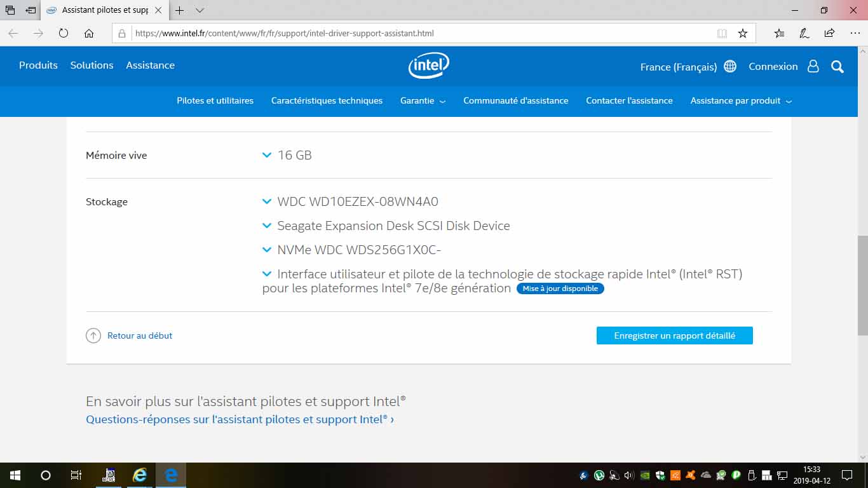Image resolution: width=868 pixels, height=488 pixels.
Task: Open Cortana search circle on taskbar
Action: coord(46,475)
